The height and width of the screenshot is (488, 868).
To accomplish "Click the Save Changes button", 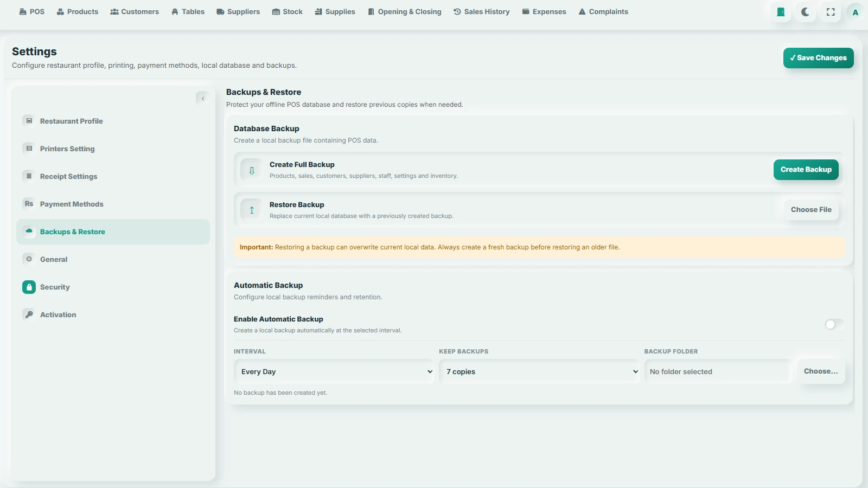I will [818, 58].
